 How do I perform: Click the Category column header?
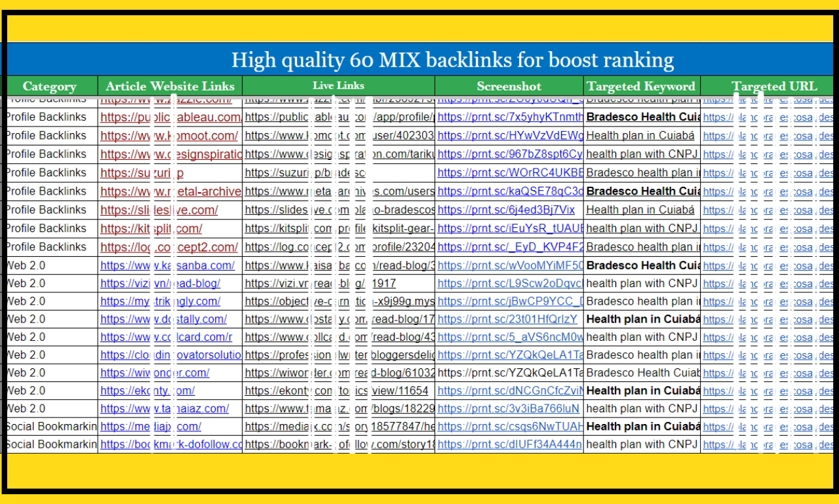[x=50, y=87]
